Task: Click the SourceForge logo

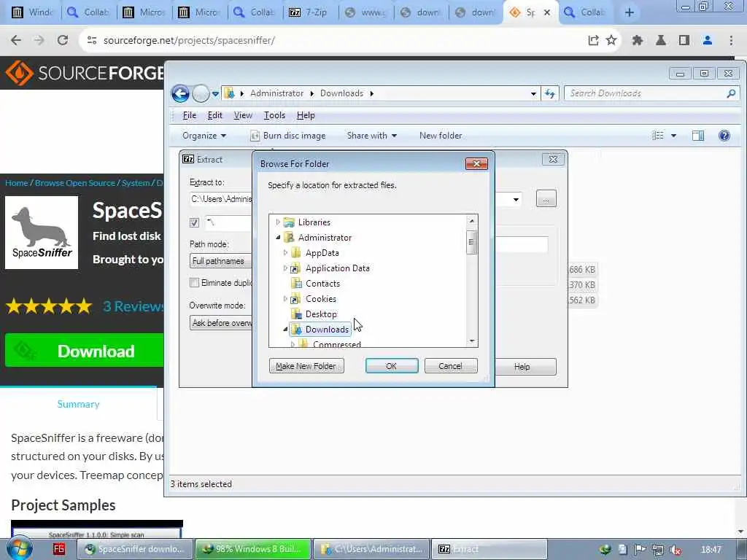Action: pos(85,73)
